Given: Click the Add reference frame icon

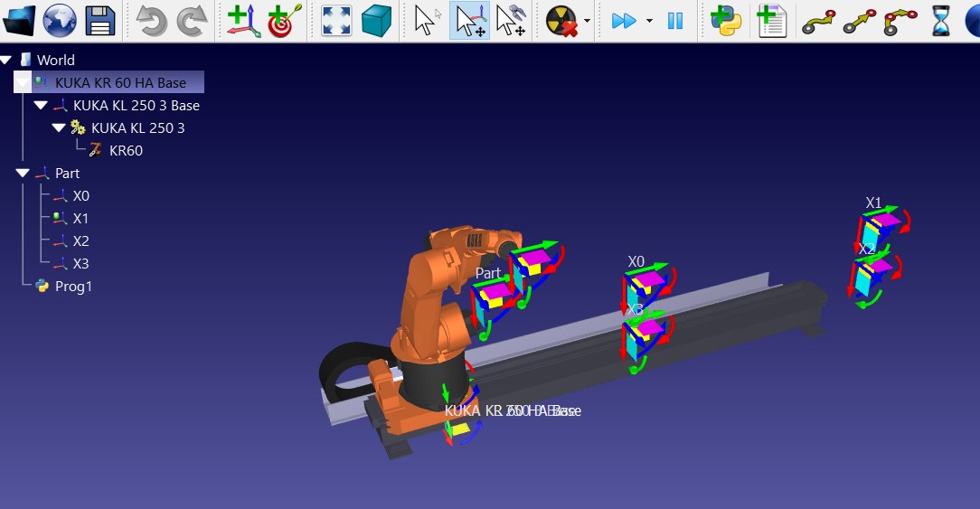Looking at the screenshot, I should pos(243,20).
